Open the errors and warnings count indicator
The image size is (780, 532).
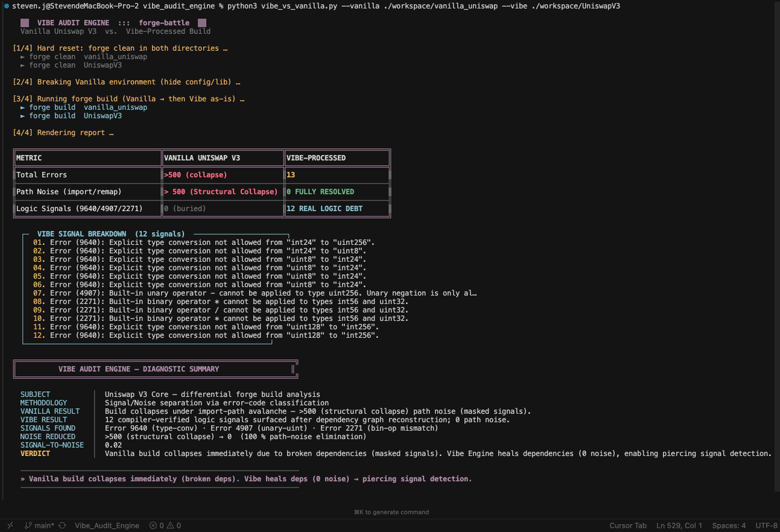point(165,525)
